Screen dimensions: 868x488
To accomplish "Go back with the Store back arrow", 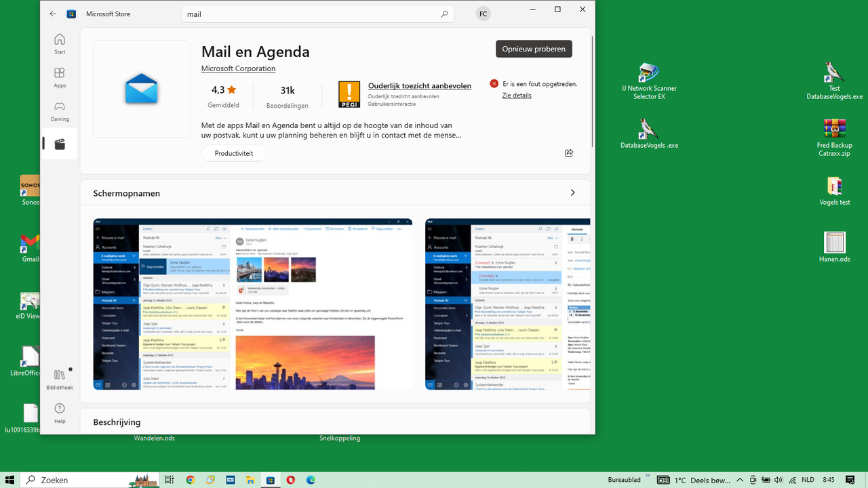I will coord(53,14).
